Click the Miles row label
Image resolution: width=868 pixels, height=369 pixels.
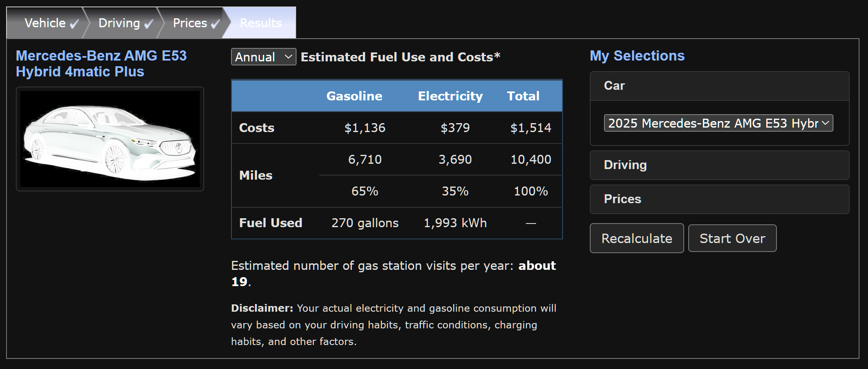coord(256,175)
